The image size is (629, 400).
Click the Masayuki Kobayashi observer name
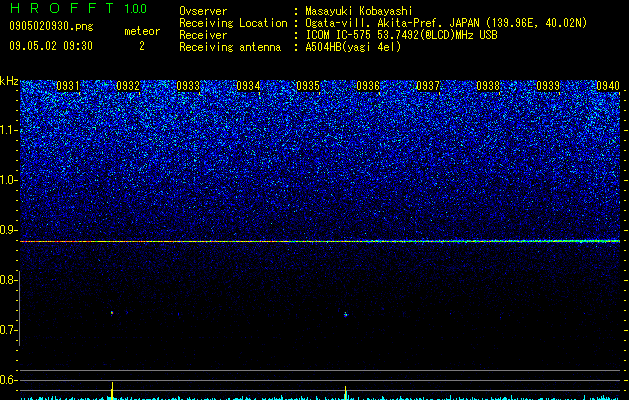pyautogui.click(x=359, y=11)
